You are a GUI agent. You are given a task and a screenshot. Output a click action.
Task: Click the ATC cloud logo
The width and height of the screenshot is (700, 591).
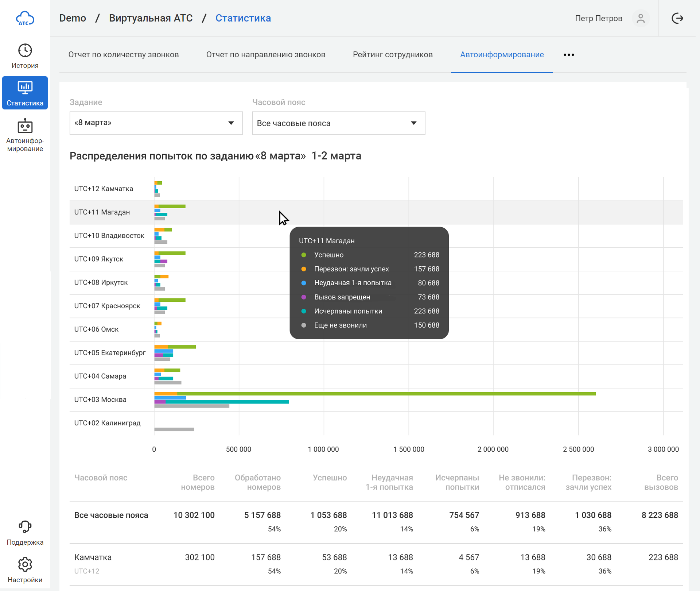coord(25,18)
